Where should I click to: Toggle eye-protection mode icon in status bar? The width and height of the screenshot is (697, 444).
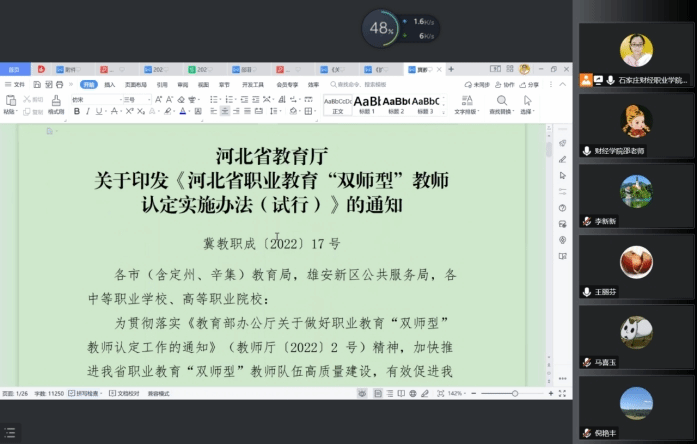362,393
